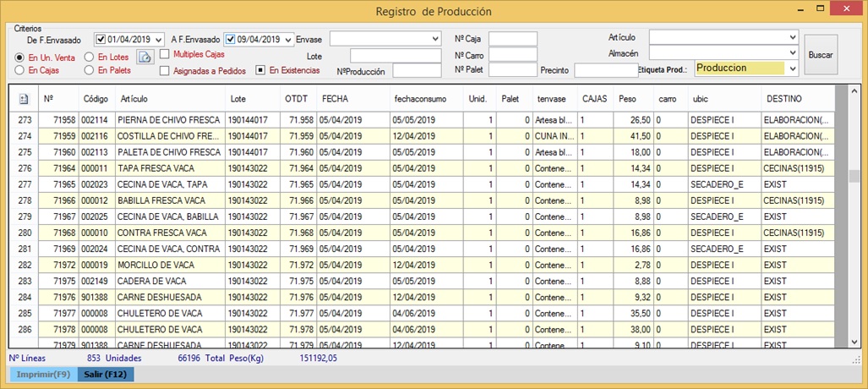This screenshot has height=389, width=868.
Task: Click the Salir (F12) button
Action: [105, 374]
